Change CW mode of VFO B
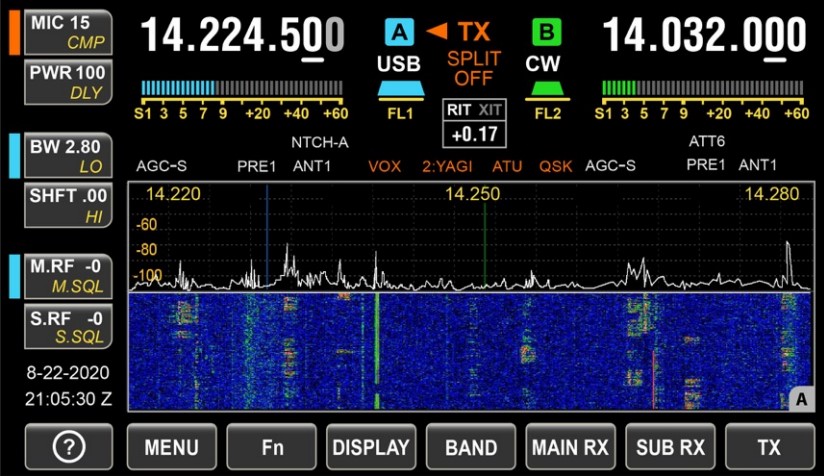 (543, 64)
